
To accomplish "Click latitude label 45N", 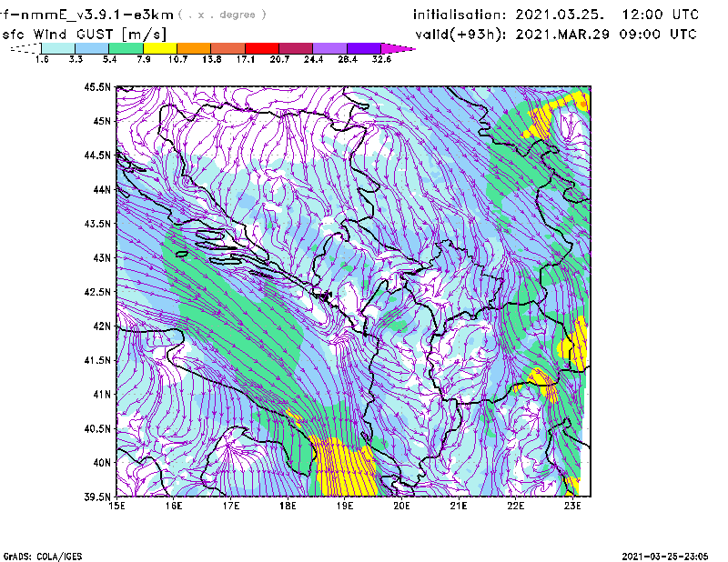I will coord(102,121).
